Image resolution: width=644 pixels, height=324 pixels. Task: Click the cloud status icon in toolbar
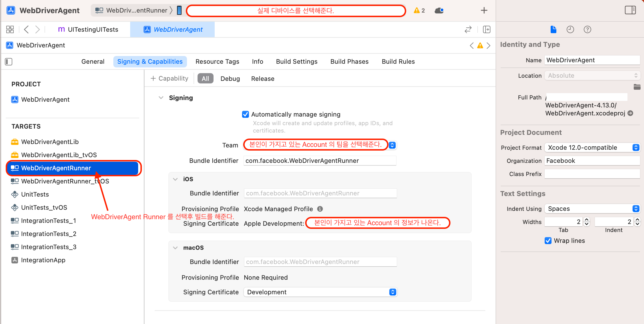point(439,11)
